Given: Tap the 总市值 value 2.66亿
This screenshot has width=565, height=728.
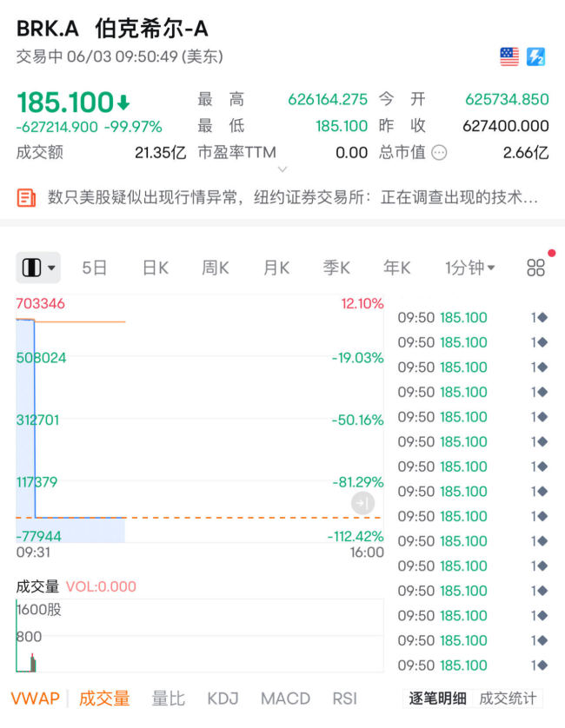Looking at the screenshot, I should pos(526,152).
